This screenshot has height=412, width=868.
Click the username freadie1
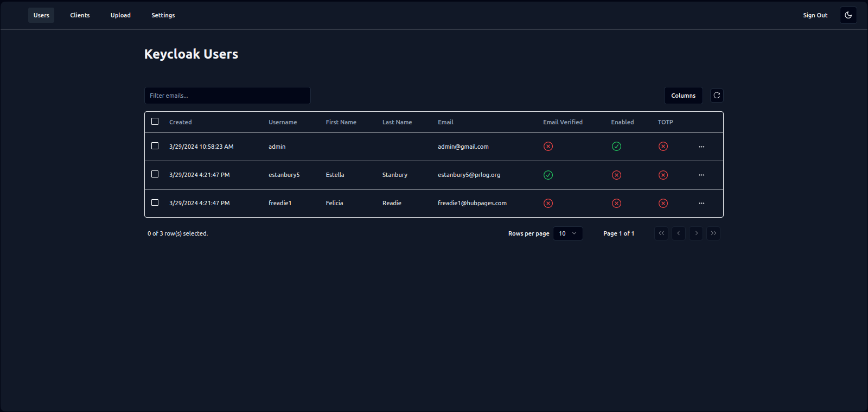[x=280, y=203]
